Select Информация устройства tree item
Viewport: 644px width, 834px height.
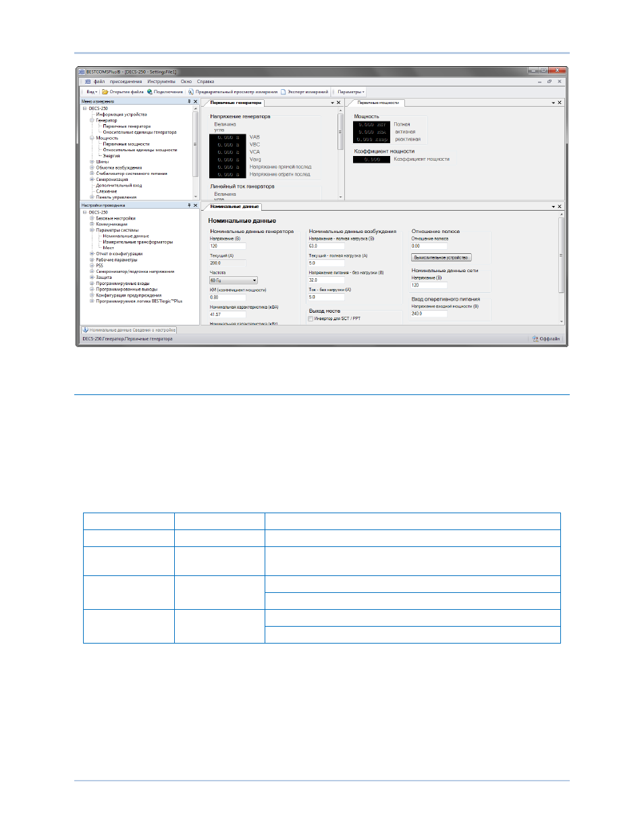click(x=121, y=114)
